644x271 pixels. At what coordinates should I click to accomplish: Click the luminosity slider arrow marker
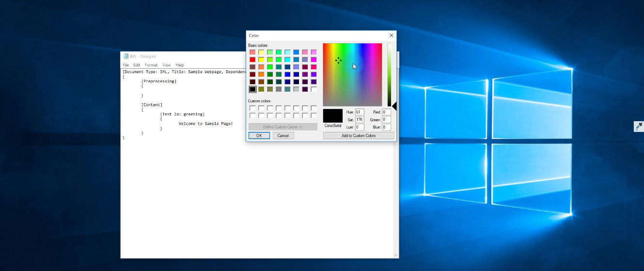(394, 106)
